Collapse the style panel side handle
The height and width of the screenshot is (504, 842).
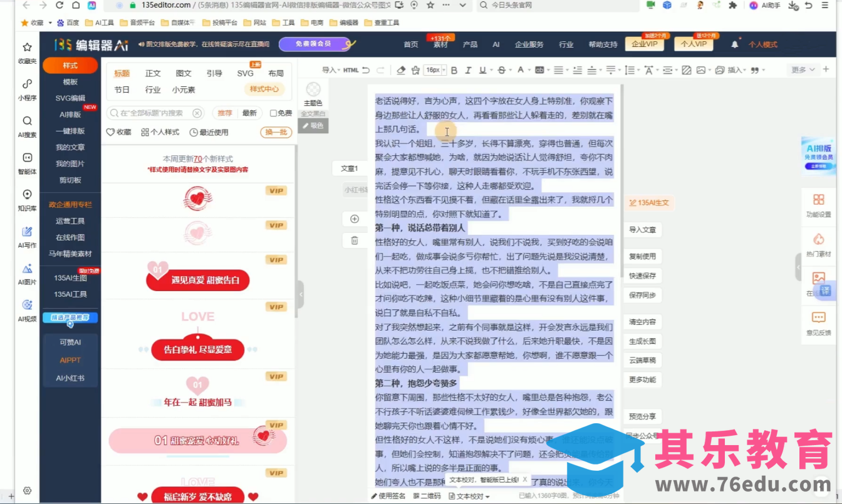click(300, 294)
